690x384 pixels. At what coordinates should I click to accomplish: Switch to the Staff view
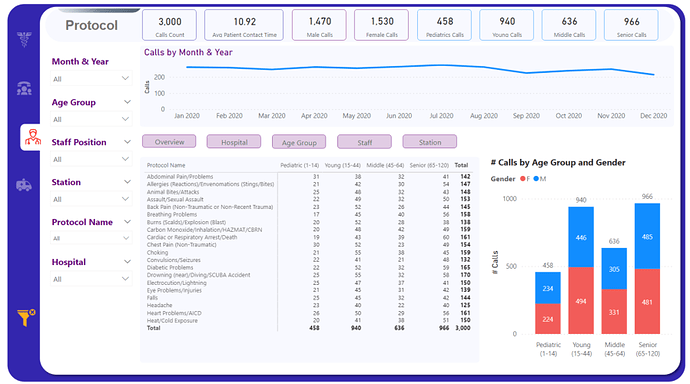[x=364, y=142]
